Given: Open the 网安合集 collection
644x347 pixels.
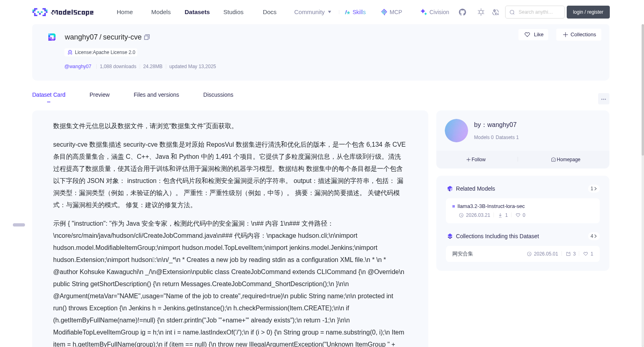Looking at the screenshot, I should [462, 254].
